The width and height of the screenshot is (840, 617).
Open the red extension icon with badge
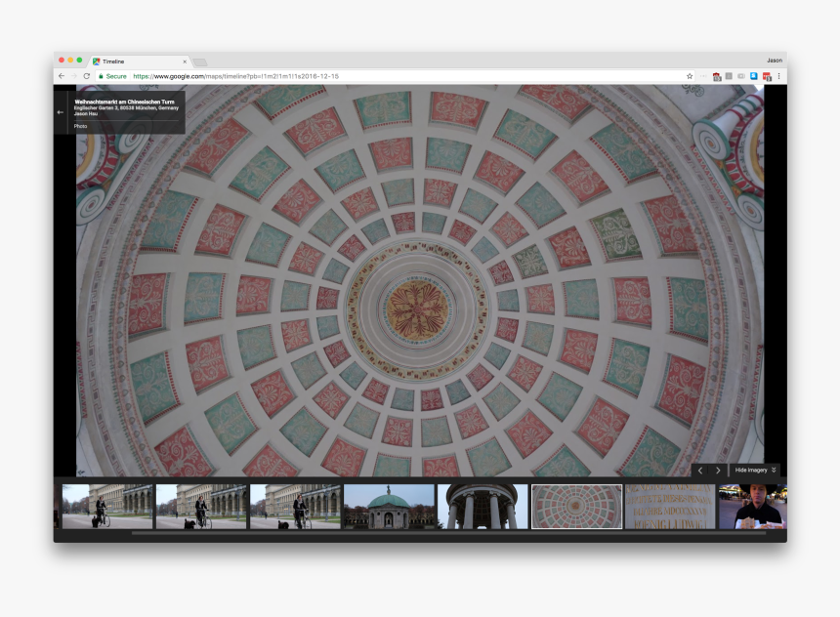(x=716, y=76)
